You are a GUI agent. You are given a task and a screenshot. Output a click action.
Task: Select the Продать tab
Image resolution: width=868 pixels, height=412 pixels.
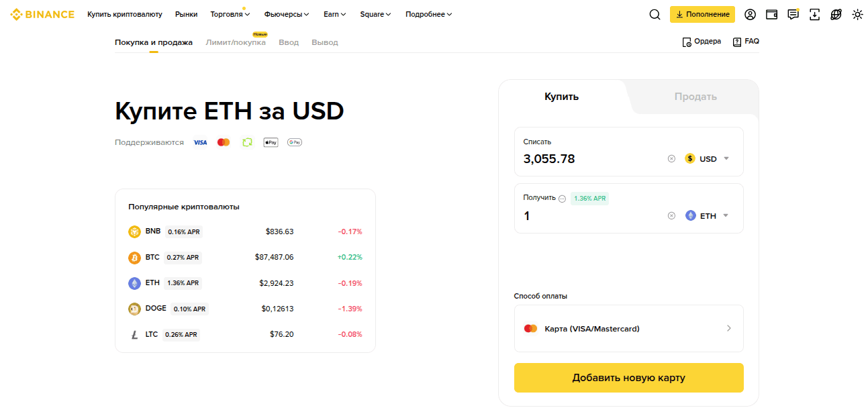coord(695,97)
